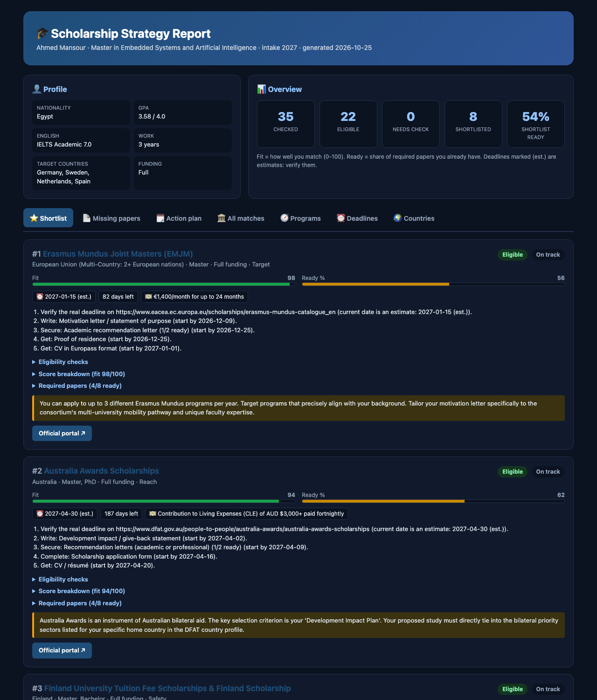This screenshot has height=700, width=597.
Task: Click the Australia Awards Ready 62 bar
Action: (x=433, y=501)
